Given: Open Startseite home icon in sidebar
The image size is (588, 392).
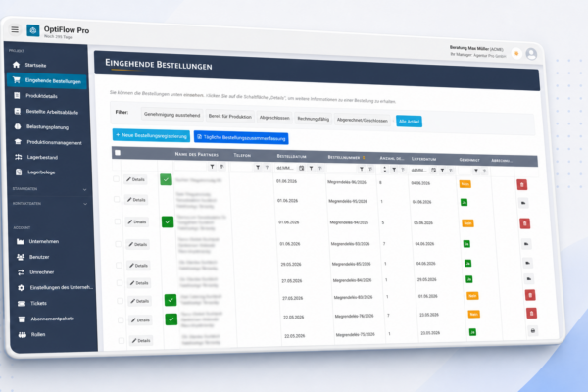Looking at the screenshot, I should pyautogui.click(x=16, y=65).
